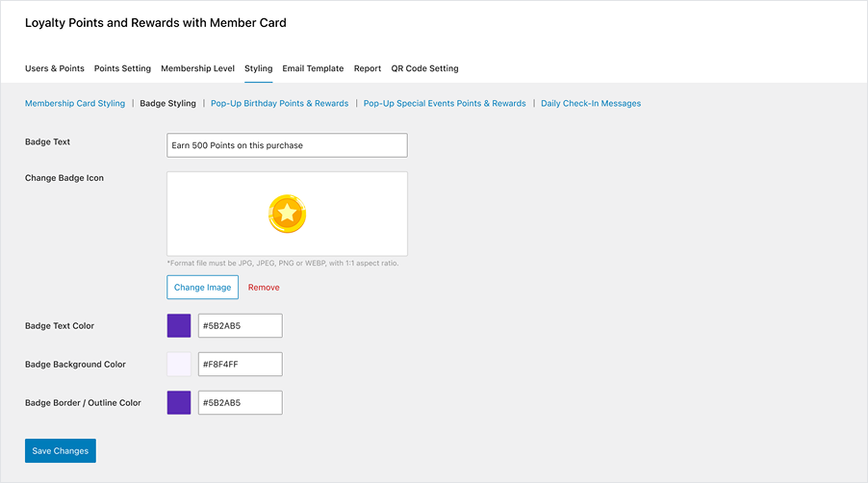Open Pop-Up Birthday Points & Rewards link
Image resolution: width=868 pixels, height=483 pixels.
pyautogui.click(x=279, y=104)
